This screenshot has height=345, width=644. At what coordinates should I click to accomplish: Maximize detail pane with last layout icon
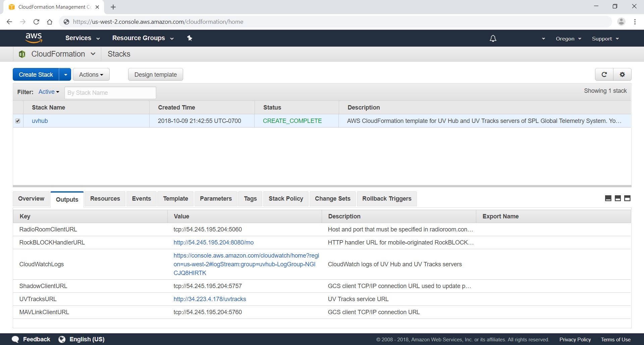[x=627, y=198]
